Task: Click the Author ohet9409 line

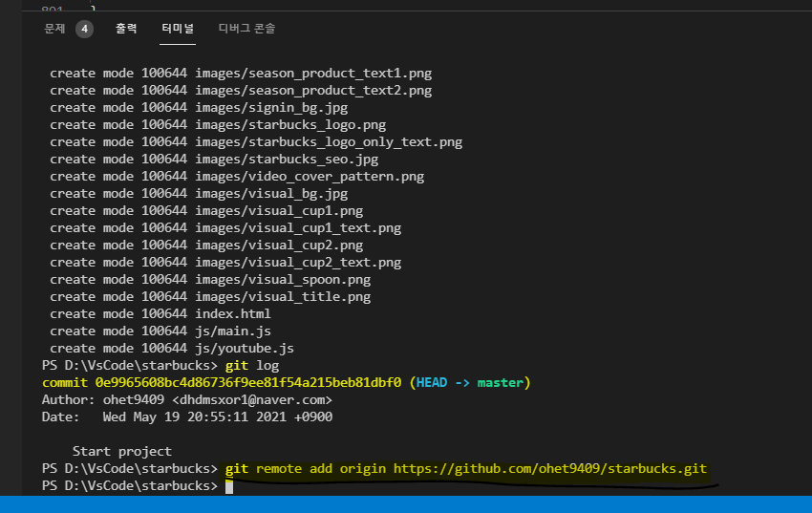Action: [x=187, y=399]
